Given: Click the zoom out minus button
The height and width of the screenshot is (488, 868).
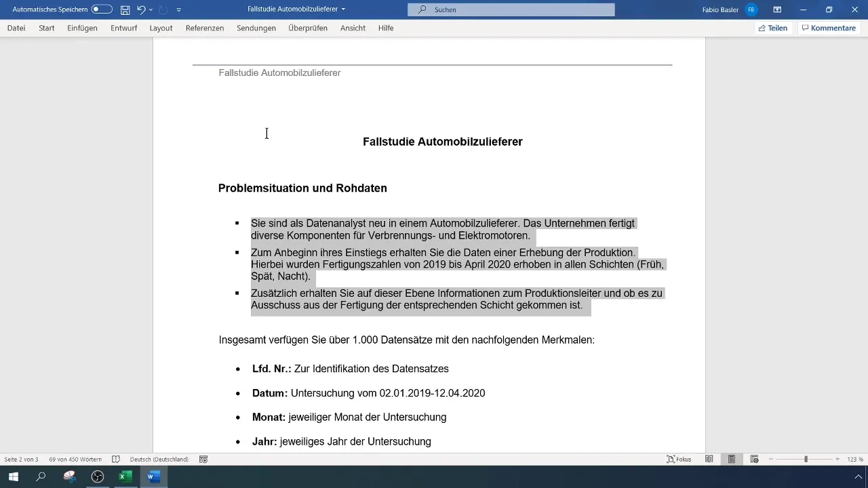Looking at the screenshot, I should pos(771,459).
